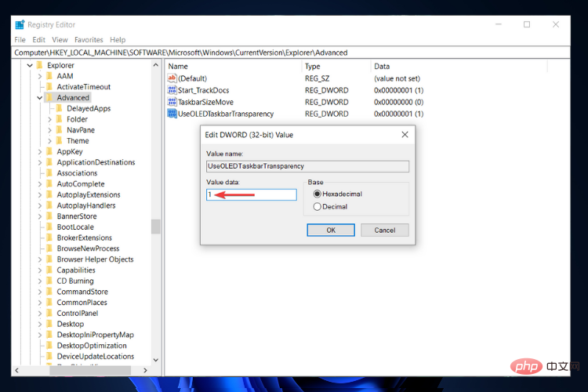Click the ActivateTimeout folder icon
This screenshot has width=588, height=392.
click(x=49, y=87)
